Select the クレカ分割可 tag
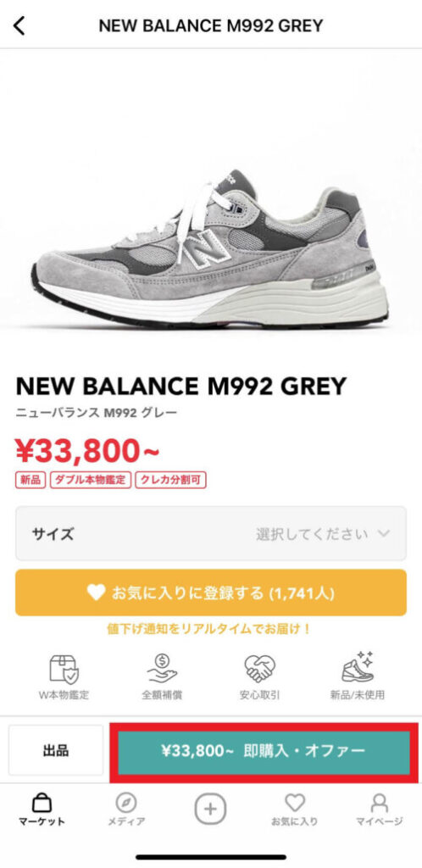 tap(170, 480)
